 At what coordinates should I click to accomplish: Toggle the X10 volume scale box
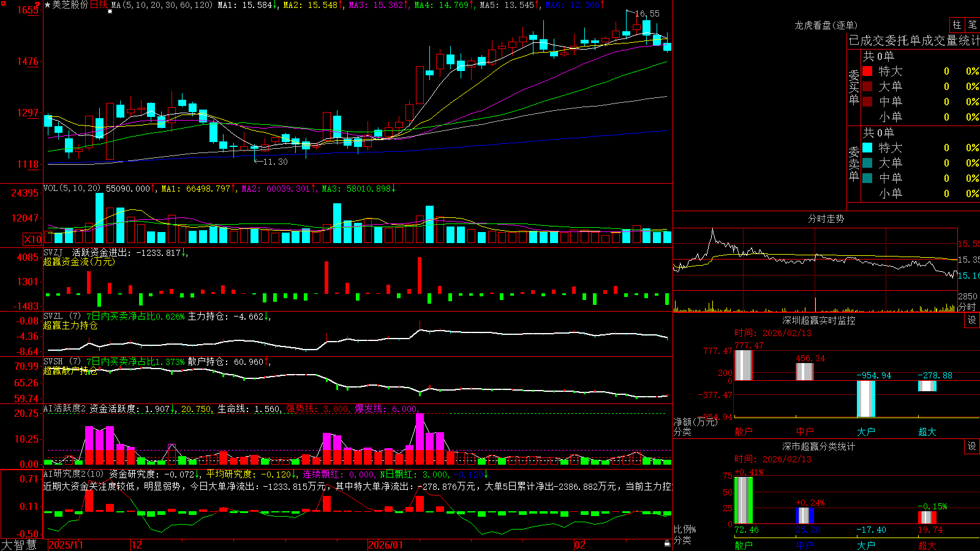tap(32, 239)
